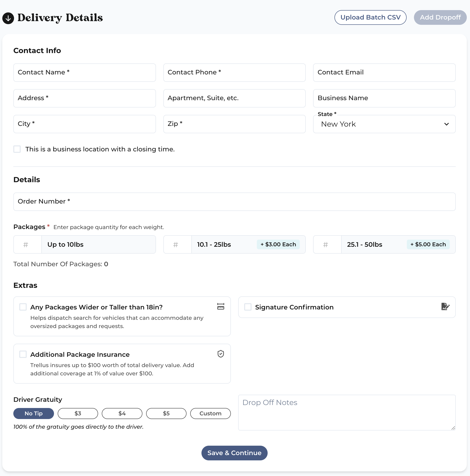Click the signature pen icon

click(x=445, y=306)
